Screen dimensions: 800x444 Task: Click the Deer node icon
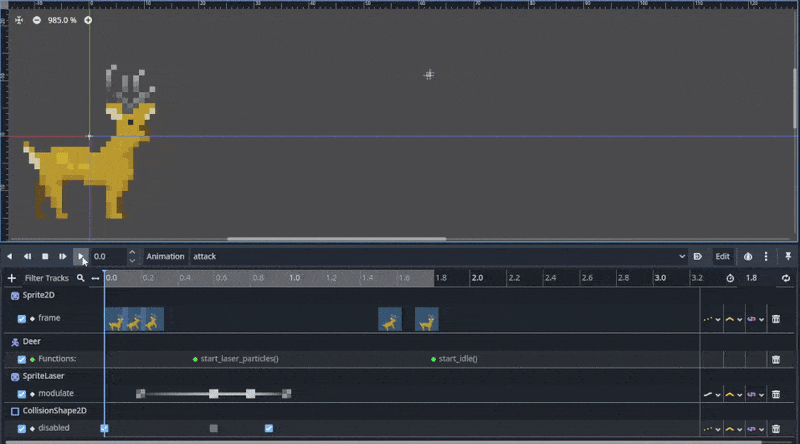[x=15, y=342]
